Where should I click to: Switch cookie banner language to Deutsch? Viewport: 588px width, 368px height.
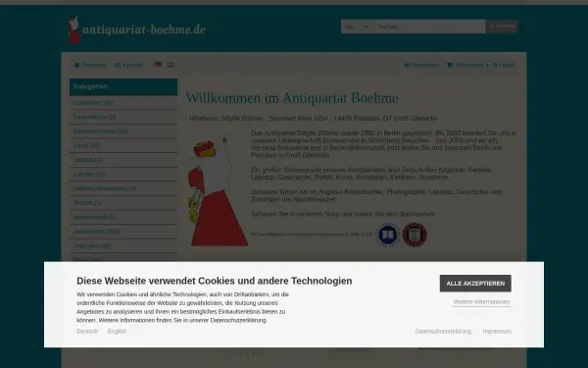pos(87,332)
